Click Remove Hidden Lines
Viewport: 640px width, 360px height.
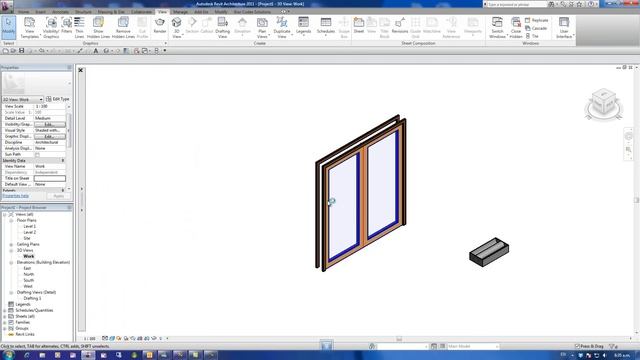click(123, 27)
